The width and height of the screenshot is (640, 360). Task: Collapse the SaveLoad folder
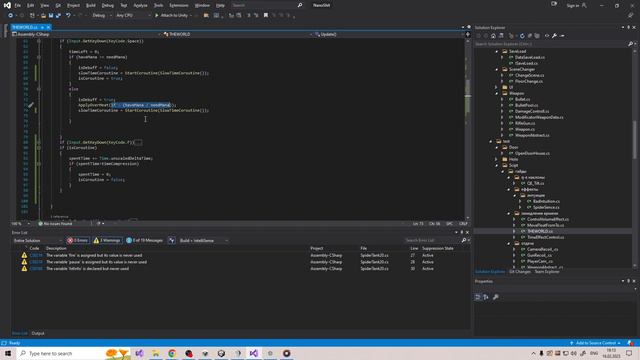pos(497,51)
